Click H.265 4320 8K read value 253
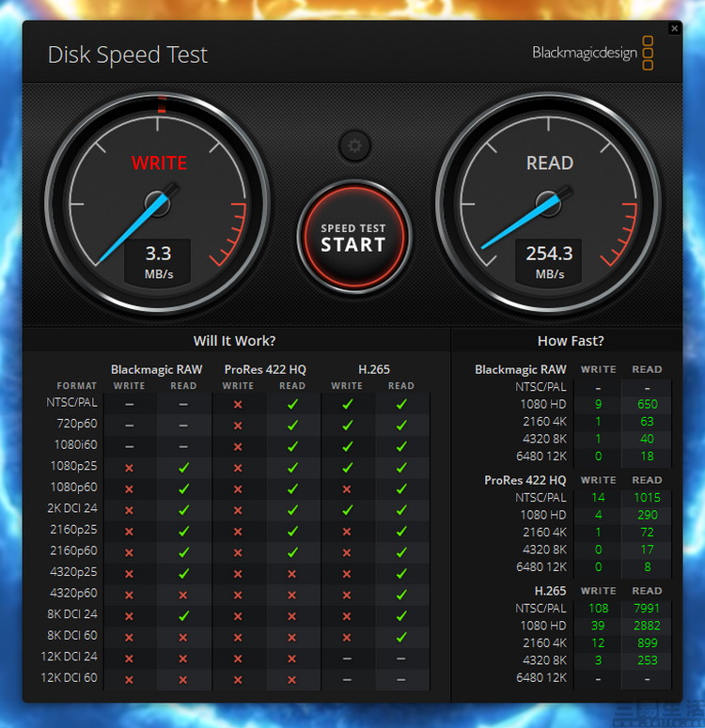705x728 pixels. click(x=648, y=660)
